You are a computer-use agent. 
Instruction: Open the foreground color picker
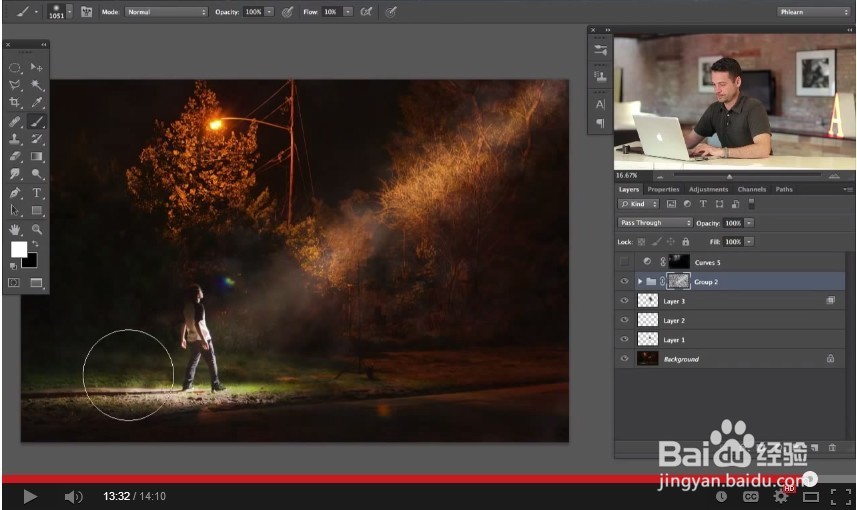(x=19, y=250)
